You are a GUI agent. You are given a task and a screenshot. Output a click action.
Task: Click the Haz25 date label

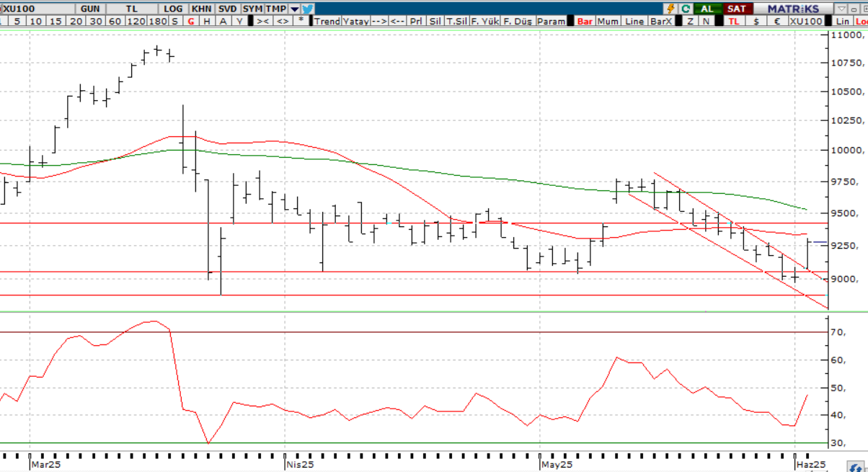(x=811, y=465)
